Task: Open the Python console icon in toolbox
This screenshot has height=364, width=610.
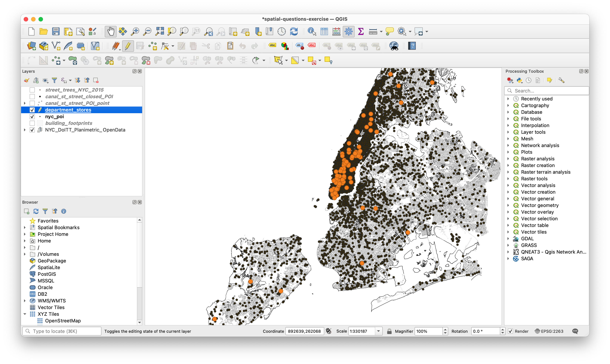Action: (x=519, y=80)
